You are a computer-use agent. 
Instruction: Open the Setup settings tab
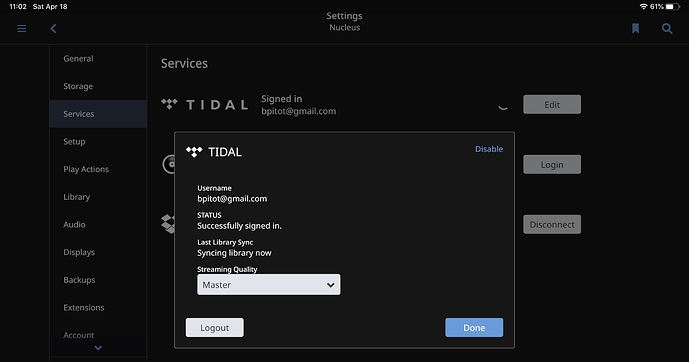(x=98, y=141)
